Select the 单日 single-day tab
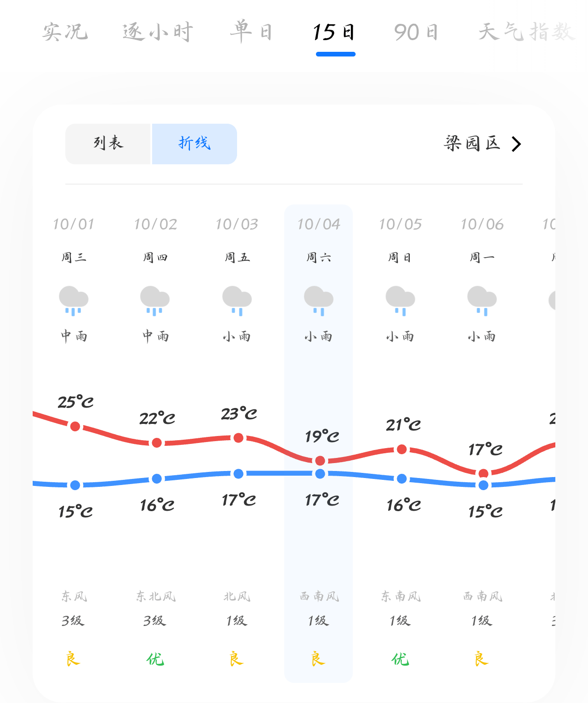This screenshot has width=588, height=703. pos(251,32)
